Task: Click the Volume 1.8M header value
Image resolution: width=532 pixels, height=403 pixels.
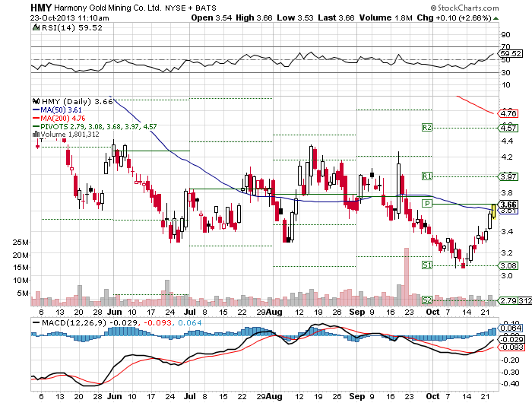Action: tap(386, 18)
